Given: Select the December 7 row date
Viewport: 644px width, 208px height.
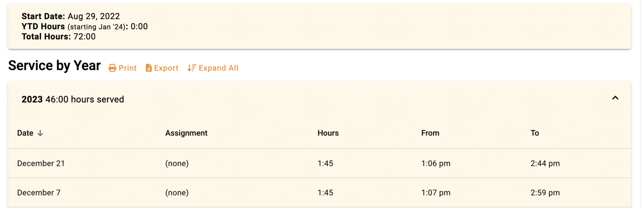Looking at the screenshot, I should [x=38, y=192].
